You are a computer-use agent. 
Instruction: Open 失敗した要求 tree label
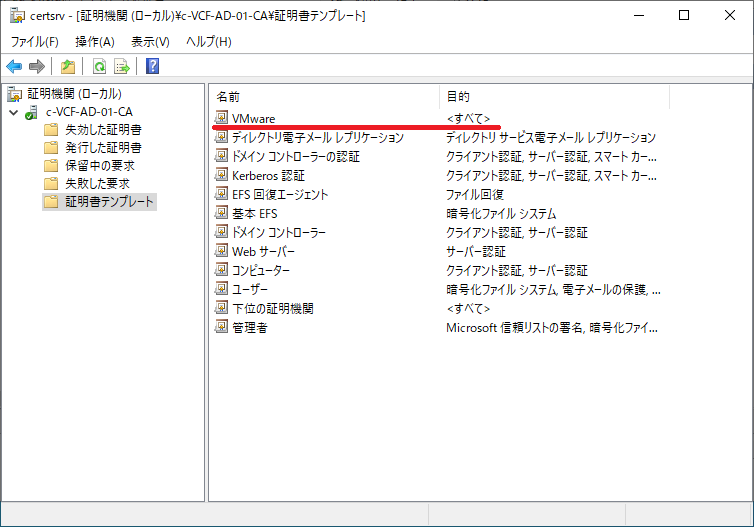[98, 184]
